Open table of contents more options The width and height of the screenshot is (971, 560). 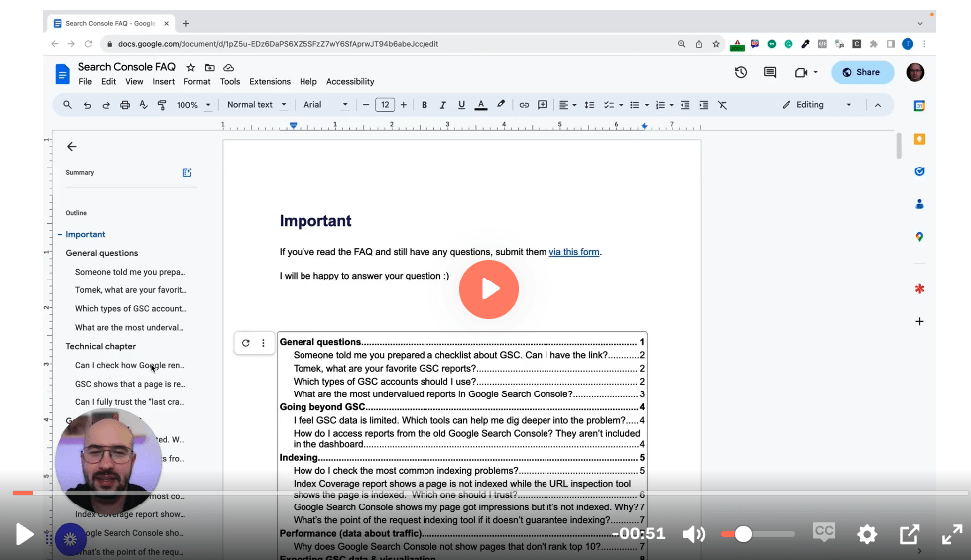[263, 343]
